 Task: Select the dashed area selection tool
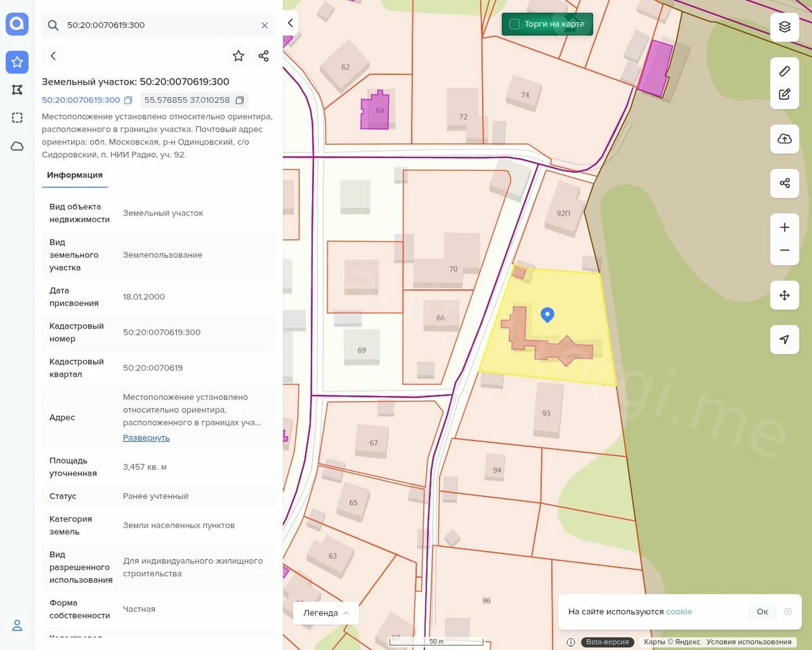point(17,118)
